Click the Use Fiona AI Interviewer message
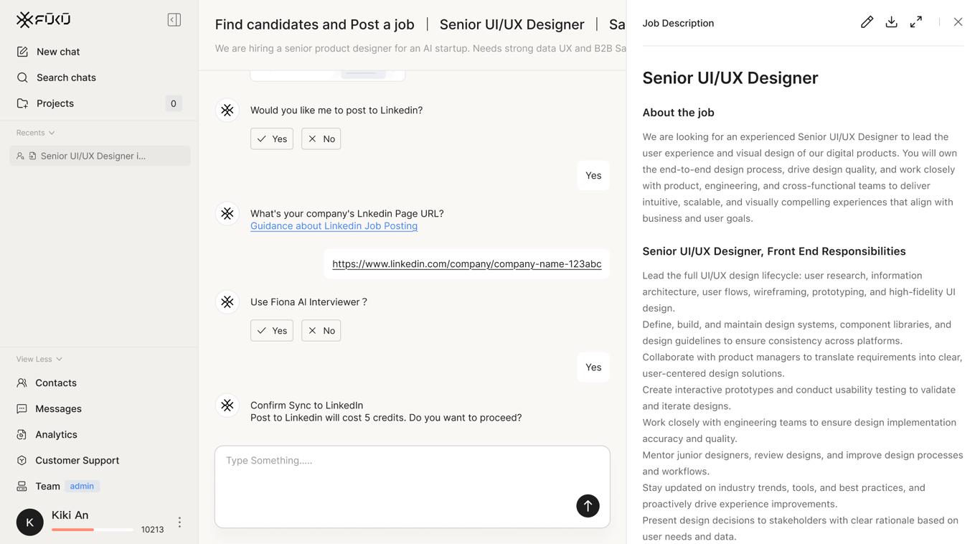980x544 pixels. coord(308,302)
